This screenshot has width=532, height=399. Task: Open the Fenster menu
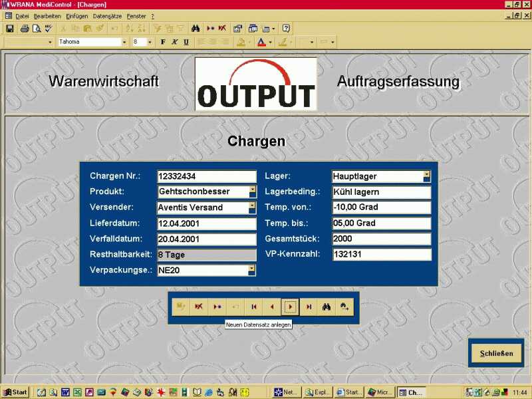pyautogui.click(x=136, y=16)
